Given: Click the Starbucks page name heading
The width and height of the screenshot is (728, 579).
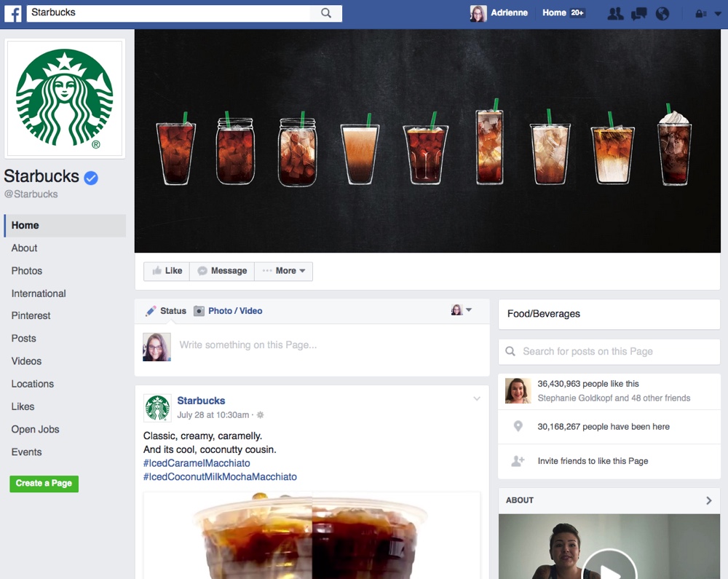Looking at the screenshot, I should 41,177.
